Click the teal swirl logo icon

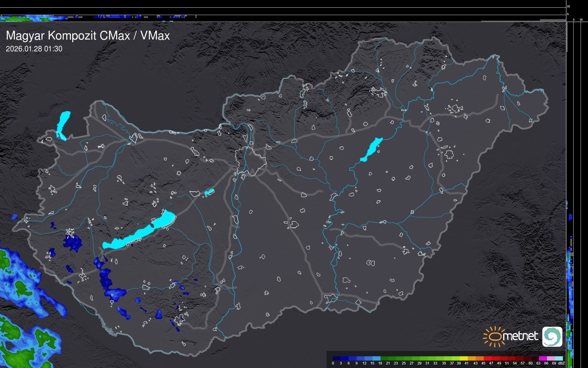(552, 336)
